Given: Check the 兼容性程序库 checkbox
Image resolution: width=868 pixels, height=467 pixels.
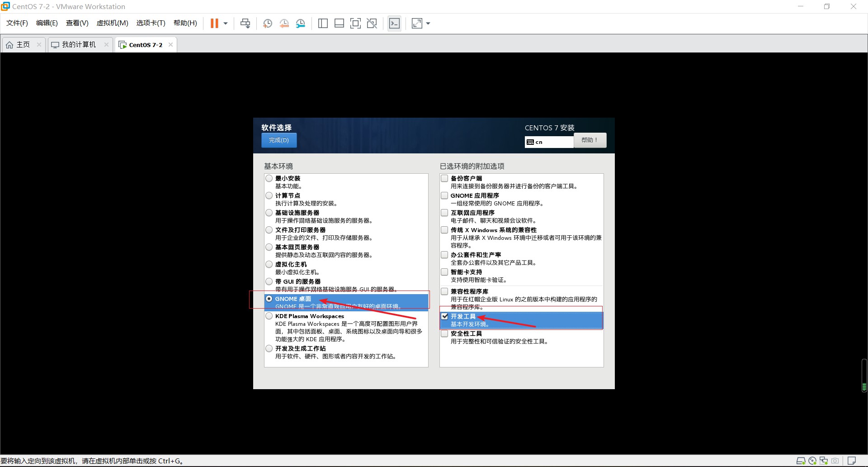Looking at the screenshot, I should 444,291.
